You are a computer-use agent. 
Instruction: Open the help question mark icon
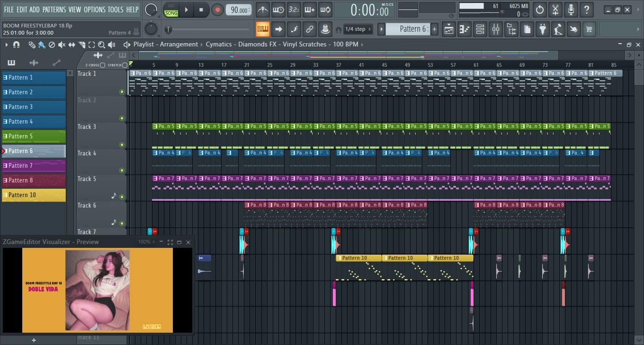(587, 9)
